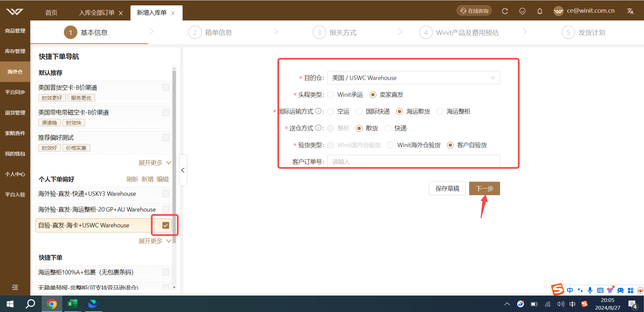
Task: Select 海运整柜 radio option
Action: pyautogui.click(x=440, y=112)
